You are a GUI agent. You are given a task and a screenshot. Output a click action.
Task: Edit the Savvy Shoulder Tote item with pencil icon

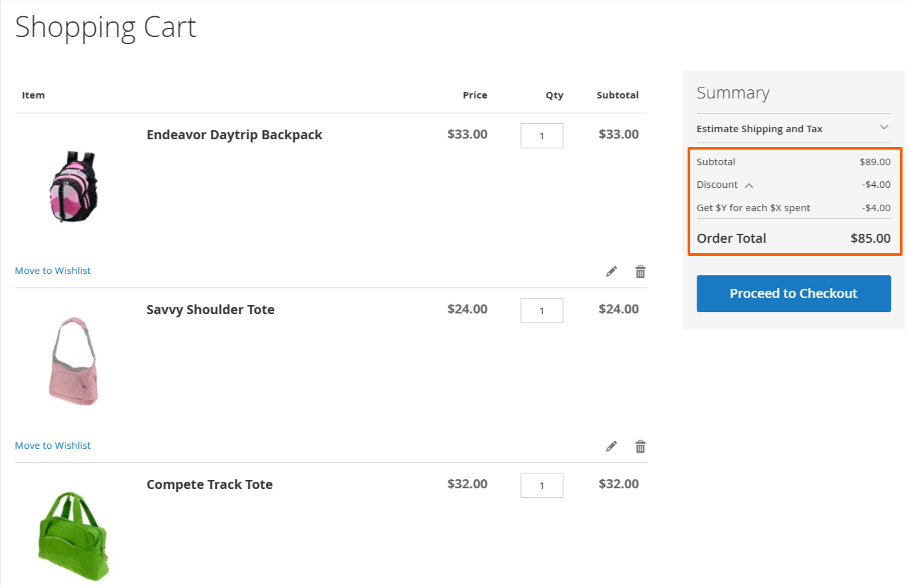(611, 446)
